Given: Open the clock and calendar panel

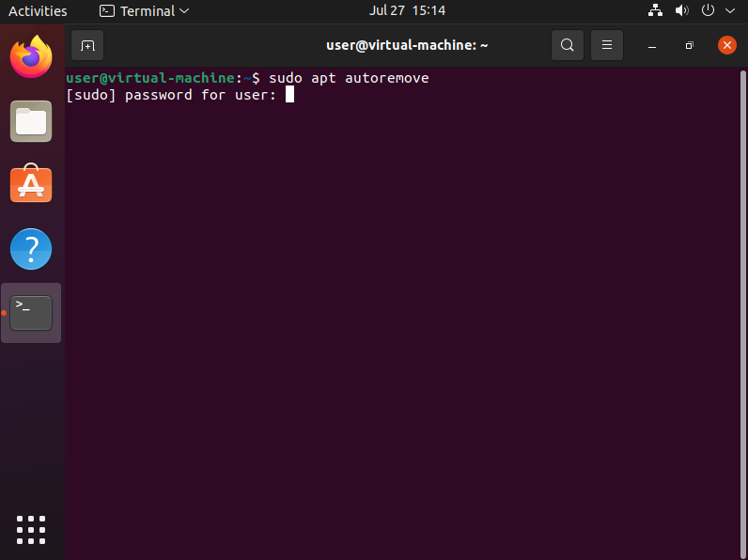Looking at the screenshot, I should point(408,11).
